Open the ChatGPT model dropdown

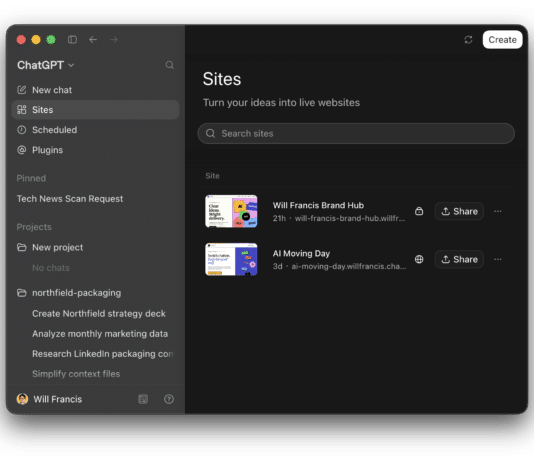(x=46, y=65)
